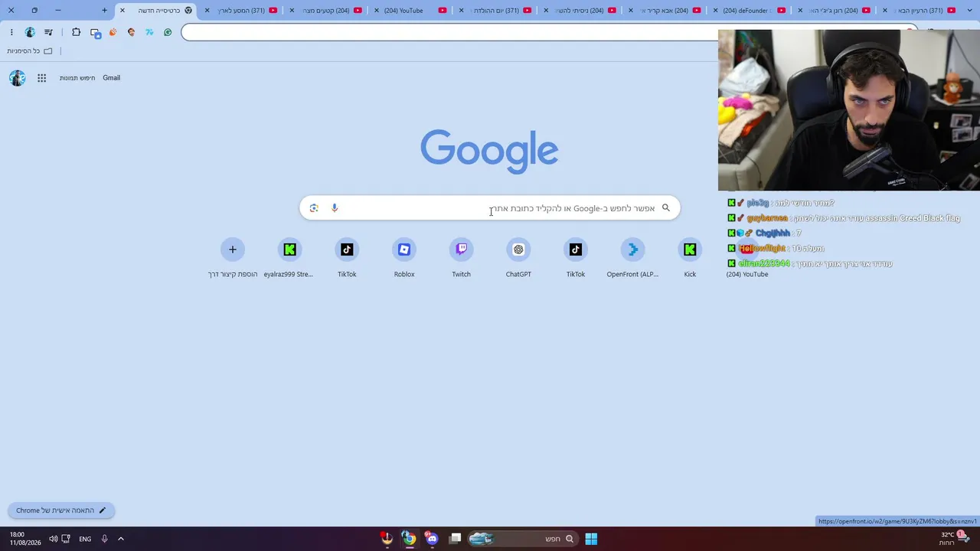Viewport: 980px width, 551px height.
Task: Open the Extensions puzzle icon
Action: 76,32
